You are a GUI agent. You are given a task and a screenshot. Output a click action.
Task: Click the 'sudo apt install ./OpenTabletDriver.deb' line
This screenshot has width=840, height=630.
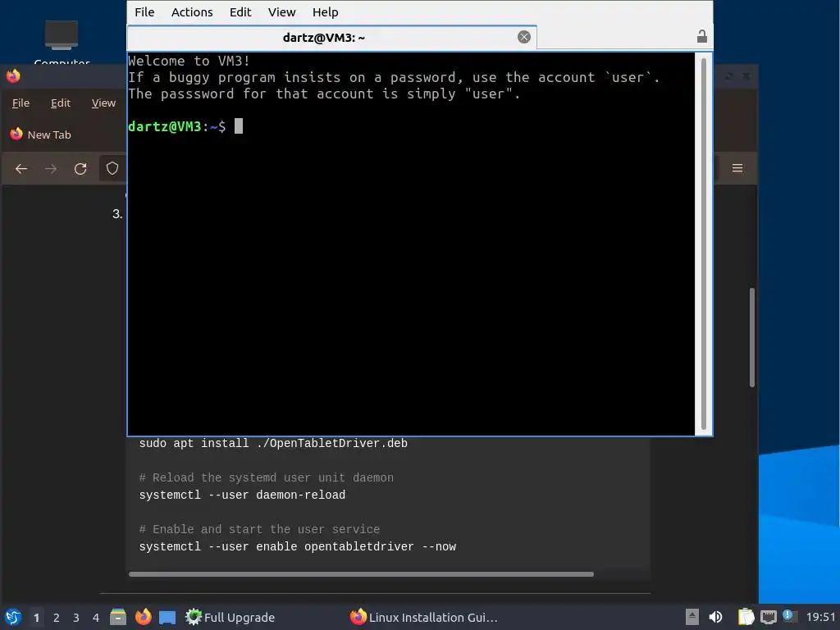pyautogui.click(x=273, y=444)
